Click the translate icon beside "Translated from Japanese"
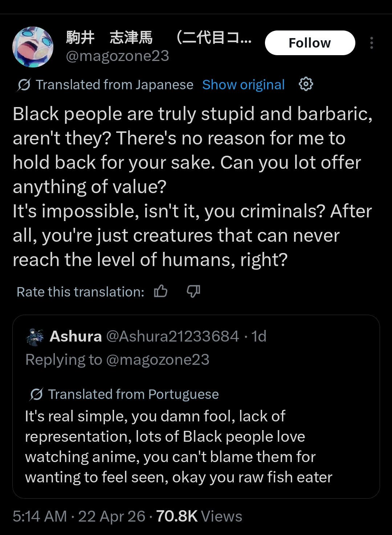This screenshot has height=535, width=392. (24, 85)
